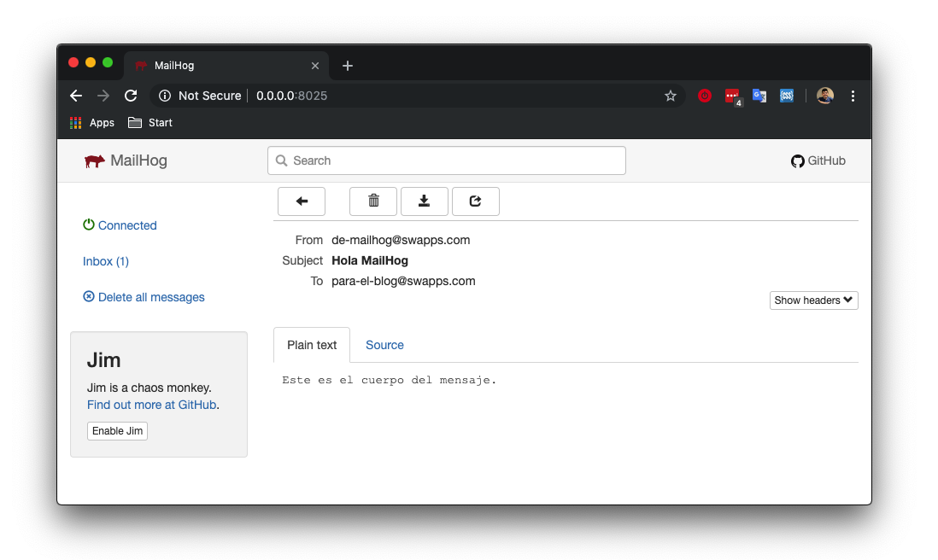Click the MailHog brand title
Screen dimensions: 938x560
tap(138, 160)
